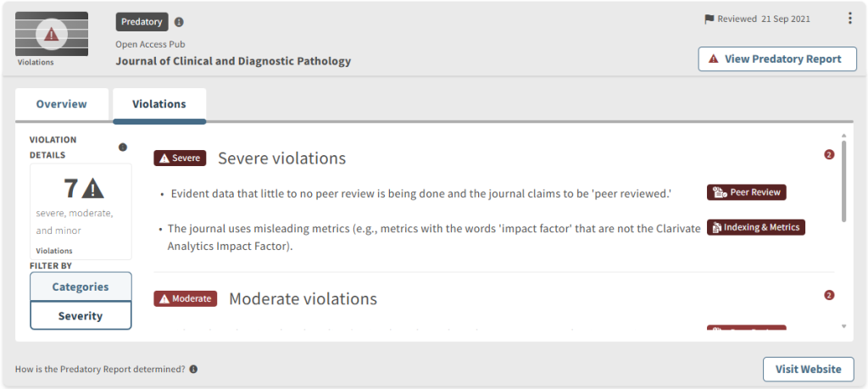Click the journal violations warning thumbnail
This screenshot has height=389, width=868.
(x=52, y=34)
